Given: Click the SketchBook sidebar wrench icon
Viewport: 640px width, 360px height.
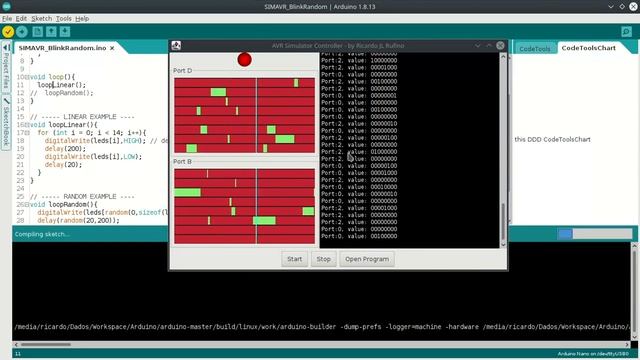Looking at the screenshot, I should pos(6,100).
